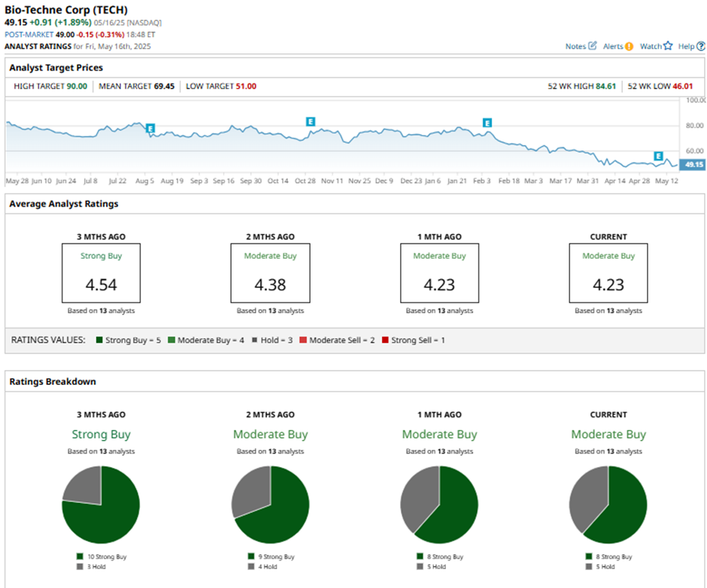Click the Alerts bell icon

point(629,46)
